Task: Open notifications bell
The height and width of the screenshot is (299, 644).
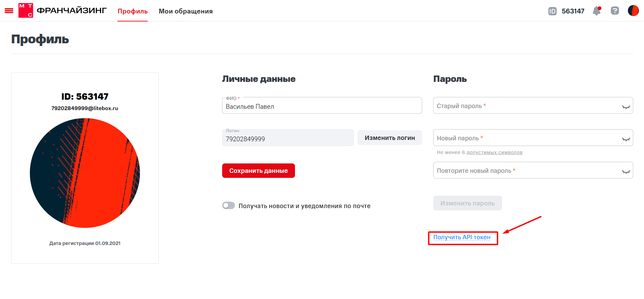Action: click(x=597, y=11)
